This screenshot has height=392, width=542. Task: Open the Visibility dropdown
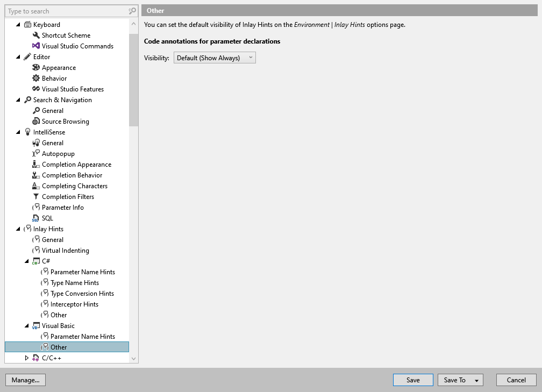(250, 57)
